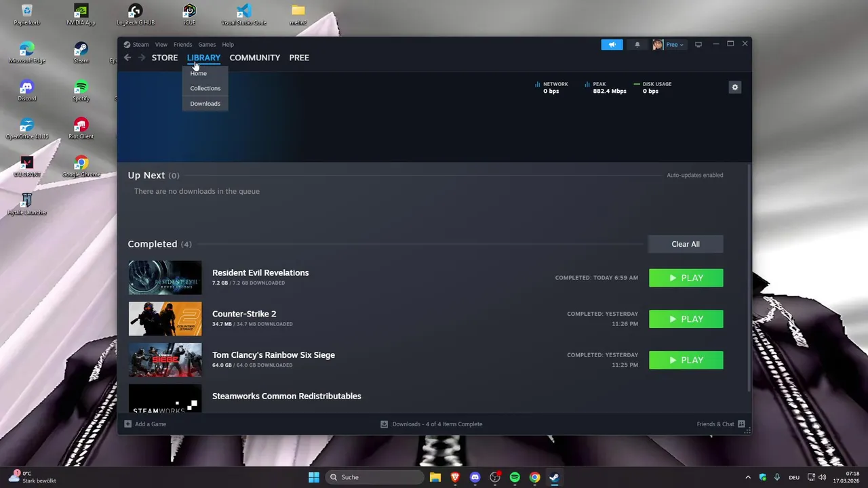Image resolution: width=868 pixels, height=488 pixels.
Task: Click Resident Evil Revelations thumbnail
Action: click(x=165, y=278)
